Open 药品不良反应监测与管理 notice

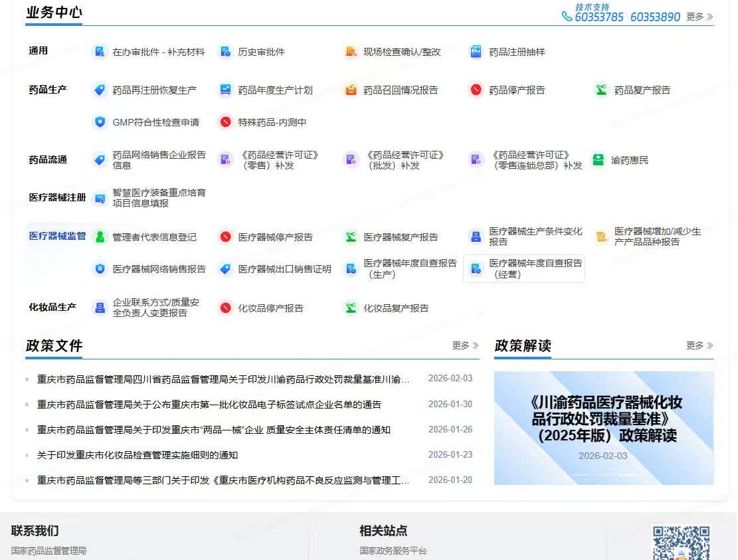coord(223,480)
